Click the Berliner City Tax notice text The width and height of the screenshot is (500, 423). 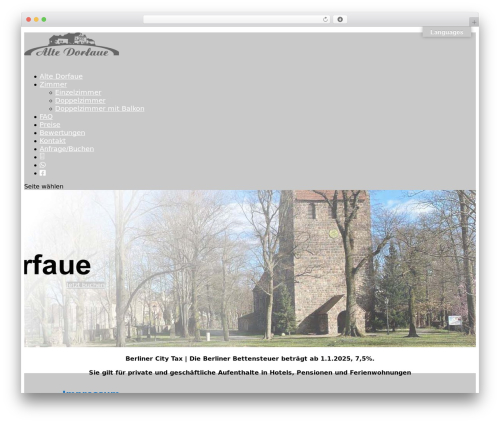pos(250,359)
